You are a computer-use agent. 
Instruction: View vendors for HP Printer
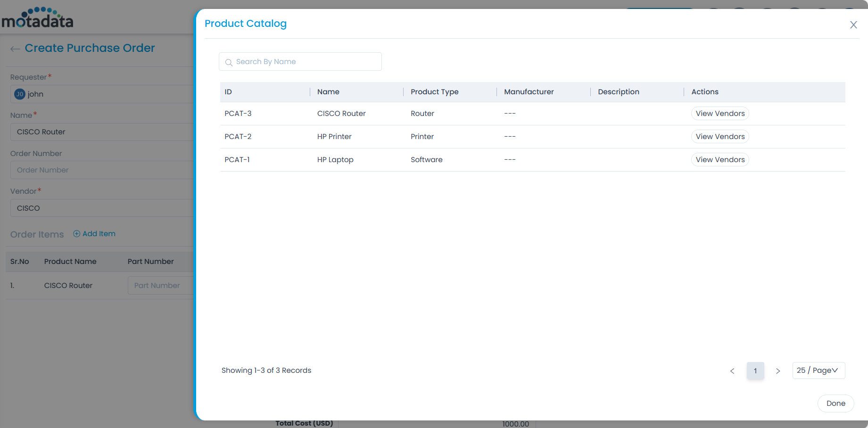pos(719,137)
